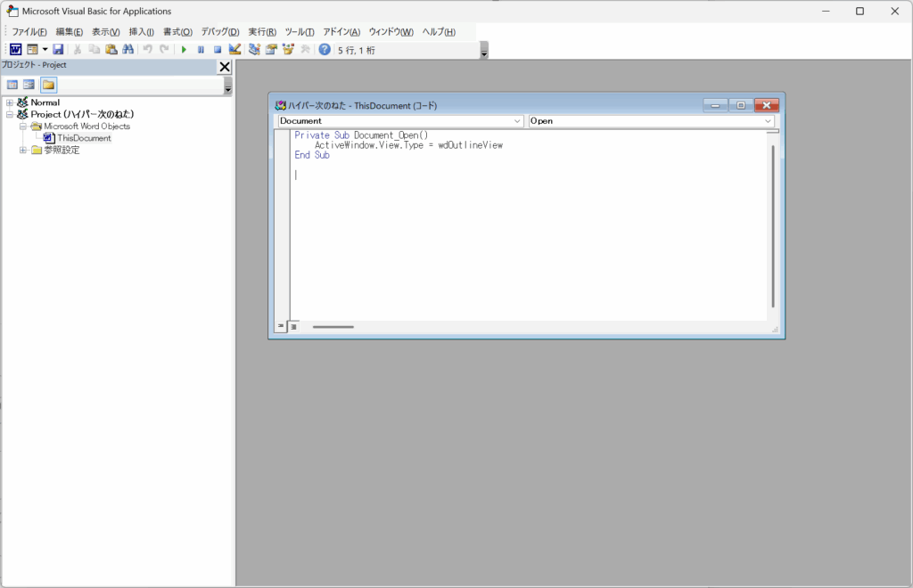Screen dimensions: 913x588
Task: Open the Object Browser from the toolbar
Action: 288,50
